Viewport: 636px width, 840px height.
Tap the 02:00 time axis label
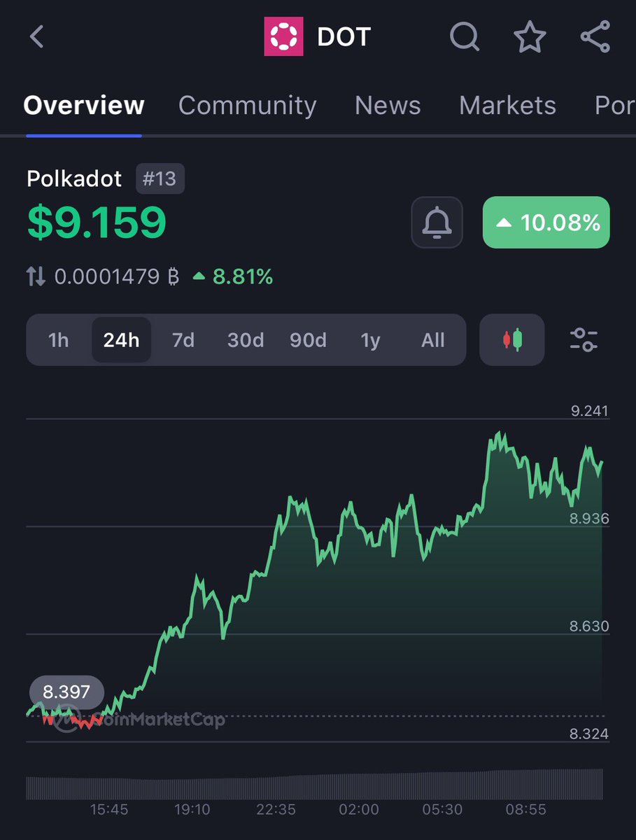(x=359, y=810)
